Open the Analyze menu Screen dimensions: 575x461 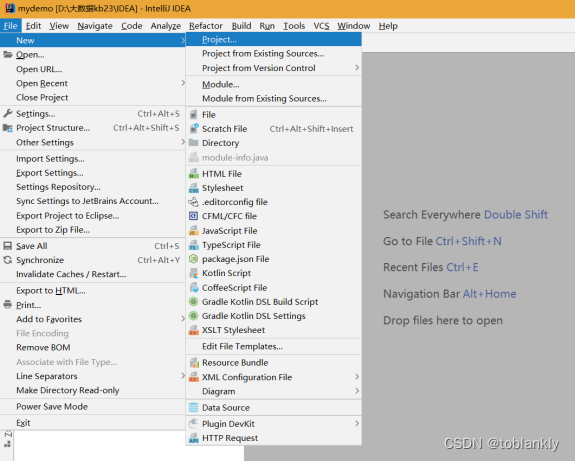(x=166, y=26)
